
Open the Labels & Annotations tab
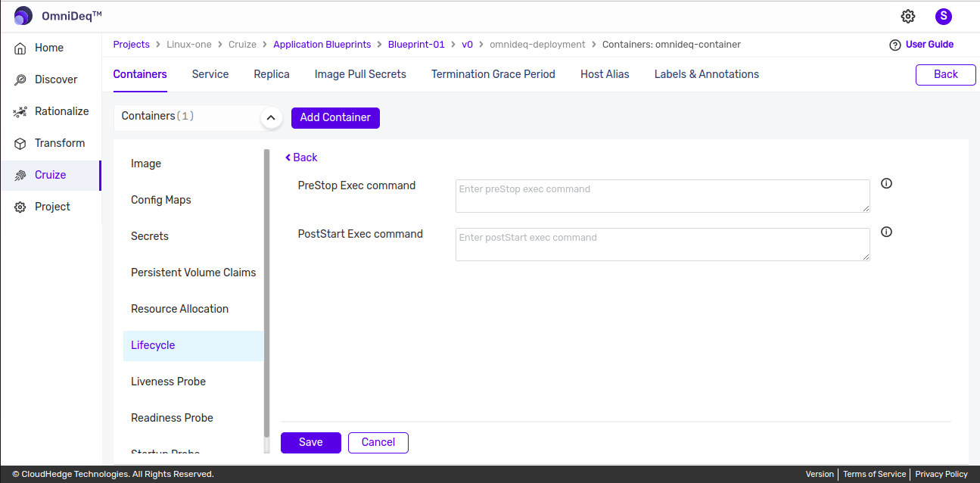(x=707, y=74)
